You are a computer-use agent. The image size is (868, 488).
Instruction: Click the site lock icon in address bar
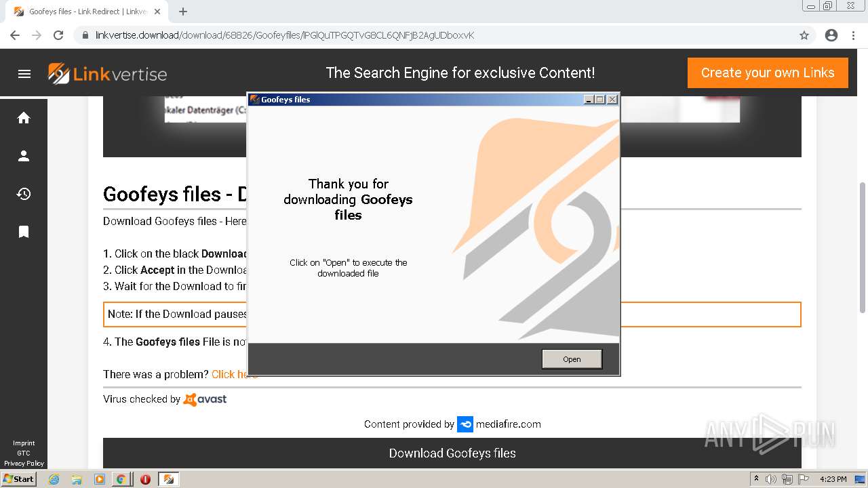tap(85, 35)
